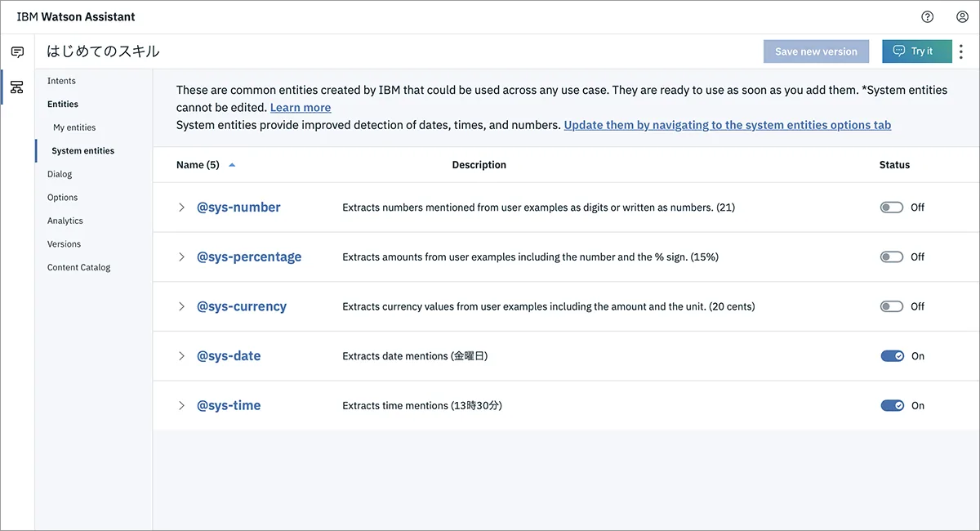Viewport: 980px width, 531px height.
Task: Open the Try it panel button
Action: (x=916, y=51)
